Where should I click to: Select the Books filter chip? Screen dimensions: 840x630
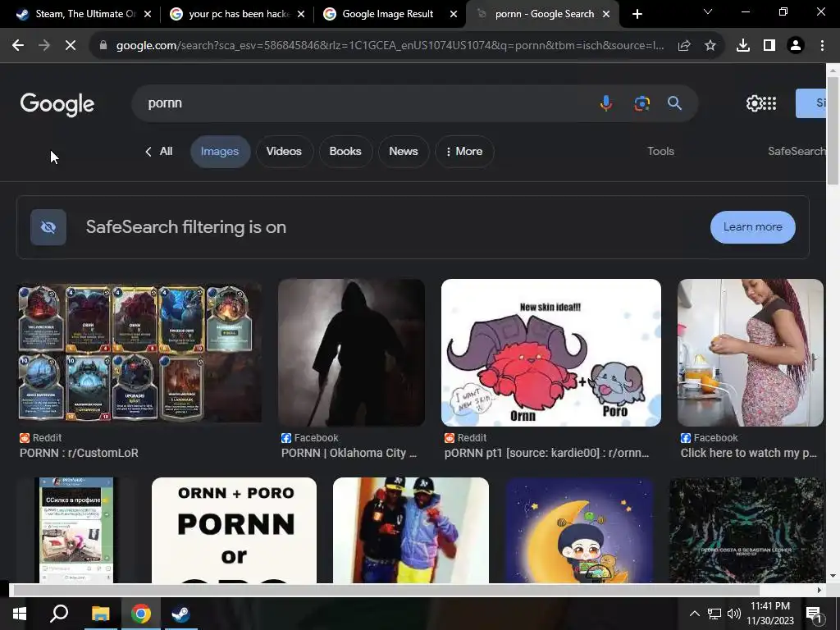click(x=345, y=152)
